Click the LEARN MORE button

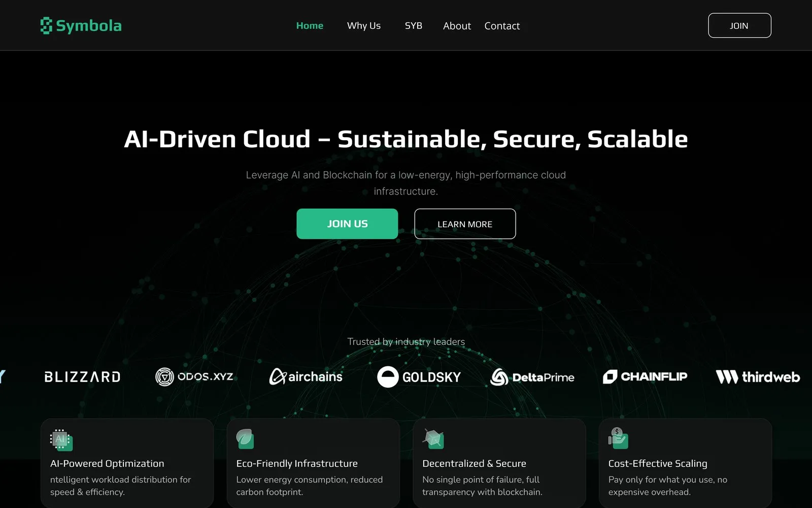[465, 224]
